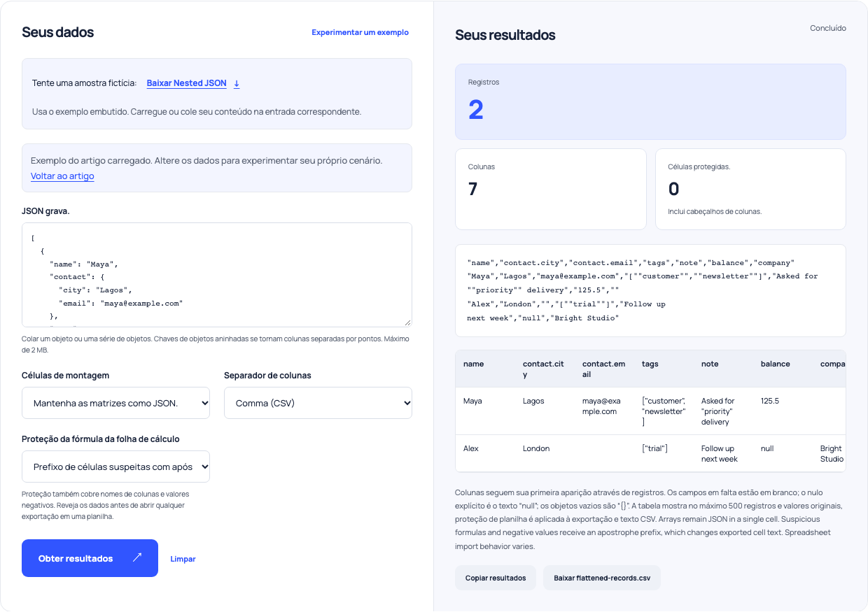
Task: Click Experimentar um exemplo link
Action: (360, 32)
